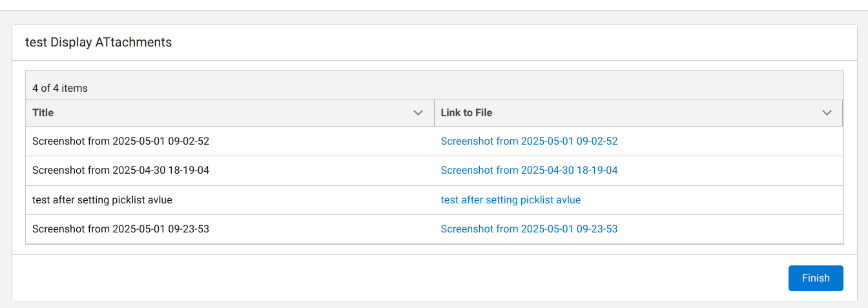Click the 4 of 4 items label

pyautogui.click(x=60, y=88)
